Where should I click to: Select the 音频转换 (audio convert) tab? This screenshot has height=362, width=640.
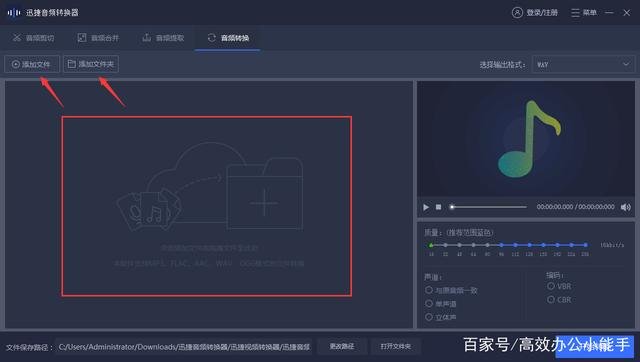pyautogui.click(x=228, y=38)
